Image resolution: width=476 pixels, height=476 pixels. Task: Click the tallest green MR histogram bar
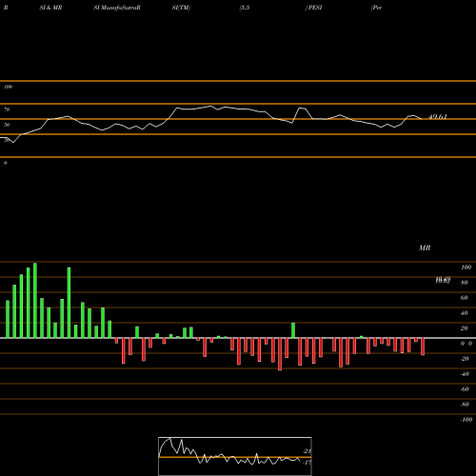coord(35,300)
